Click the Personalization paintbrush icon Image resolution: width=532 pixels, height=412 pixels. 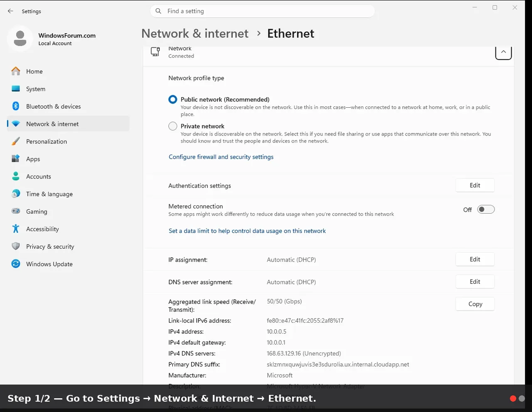click(16, 141)
